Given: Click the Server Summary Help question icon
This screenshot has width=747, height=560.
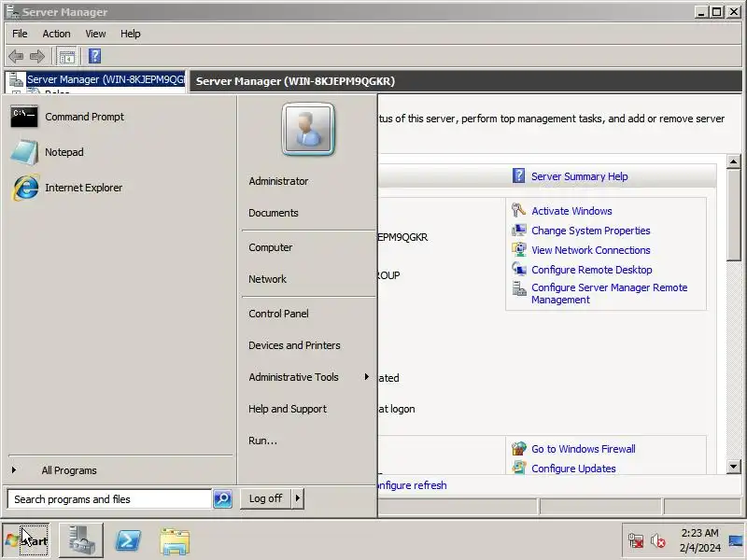Looking at the screenshot, I should pos(518,175).
